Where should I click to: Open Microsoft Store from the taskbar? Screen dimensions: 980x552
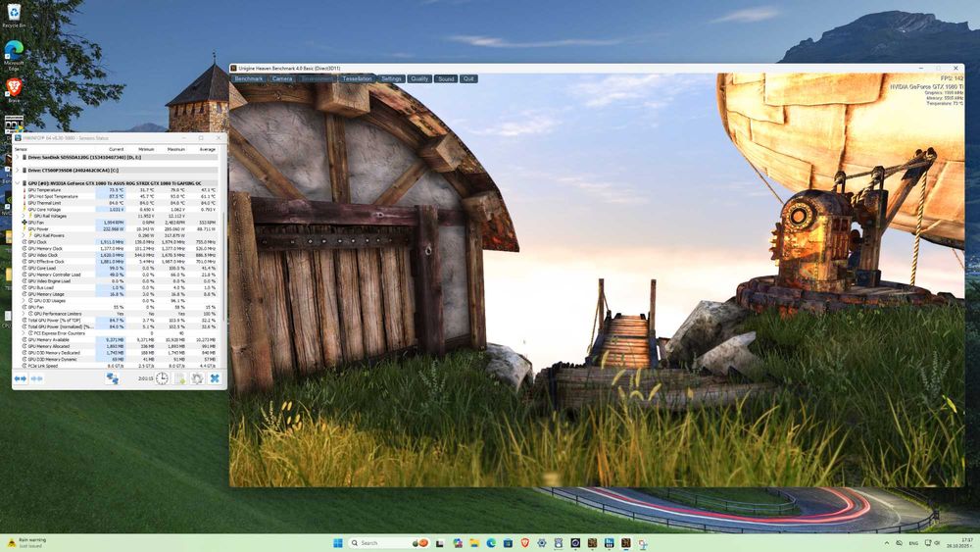(x=508, y=543)
